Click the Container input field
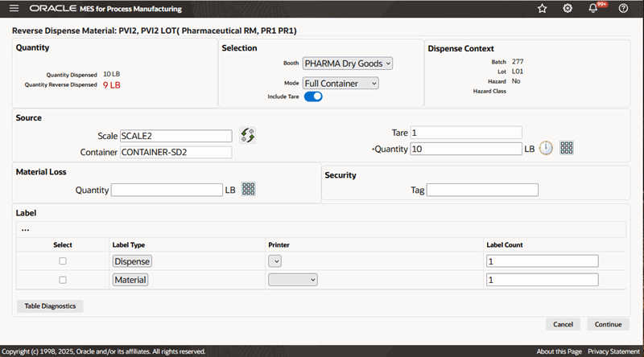The height and width of the screenshot is (357, 644). pos(175,152)
